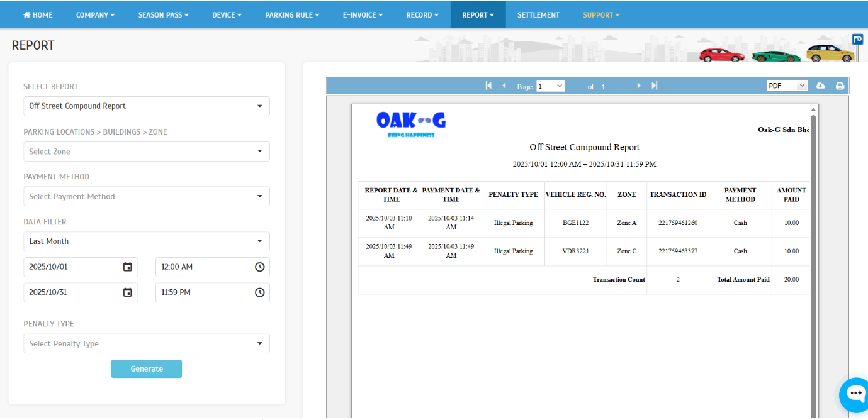This screenshot has height=420, width=868.
Task: Open the E-Invoice menu
Action: click(363, 15)
